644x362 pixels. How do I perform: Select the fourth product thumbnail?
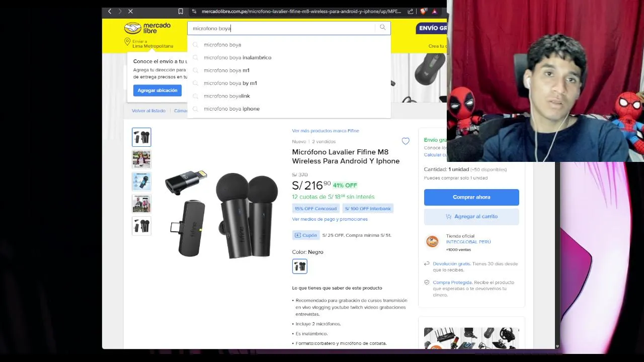[141, 204]
